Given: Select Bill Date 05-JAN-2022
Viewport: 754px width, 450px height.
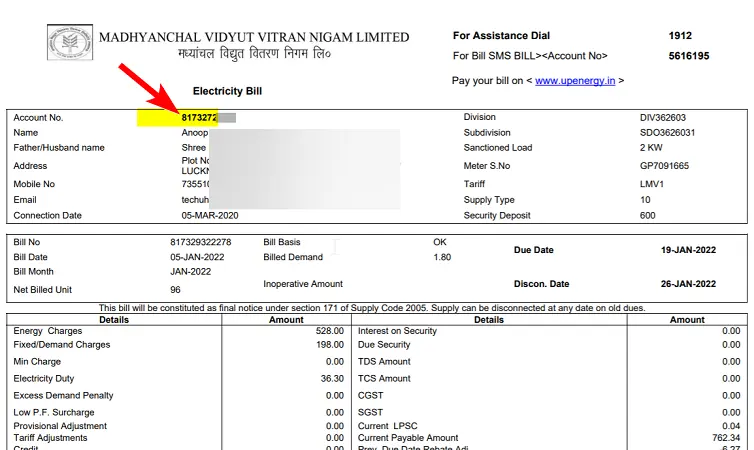Looking at the screenshot, I should [197, 257].
